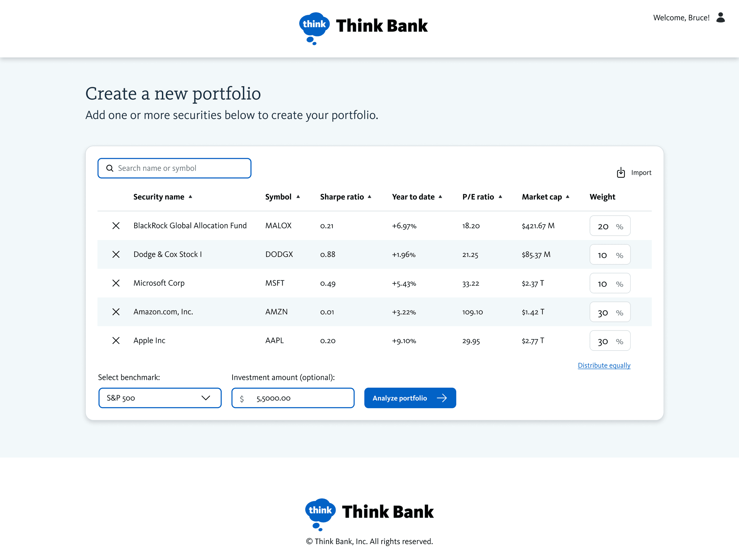
Task: Click the search magnifier icon
Action: coord(110,168)
